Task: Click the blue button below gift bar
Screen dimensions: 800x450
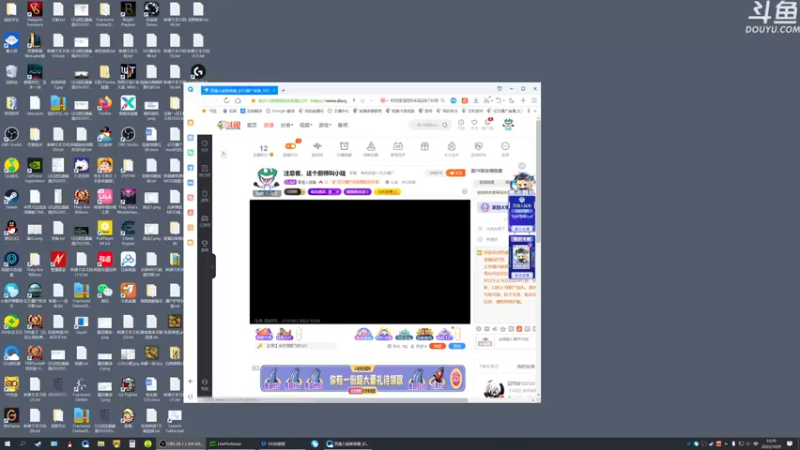Action: [x=457, y=346]
